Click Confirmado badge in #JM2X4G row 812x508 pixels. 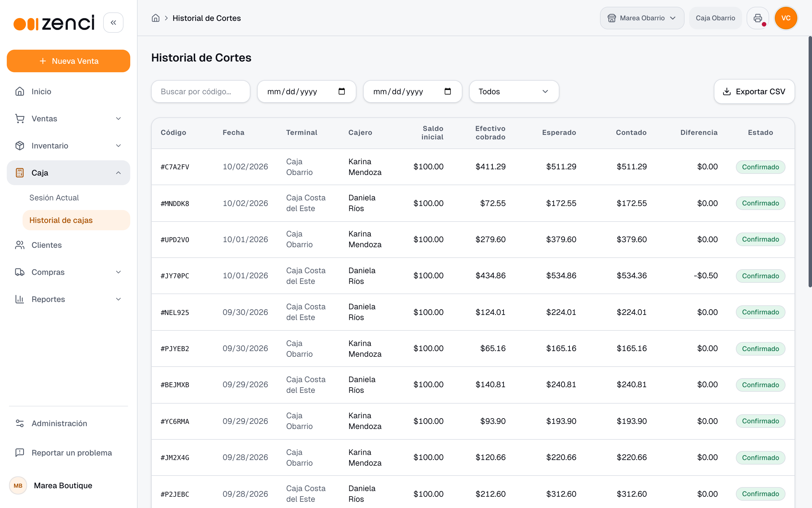(760, 457)
